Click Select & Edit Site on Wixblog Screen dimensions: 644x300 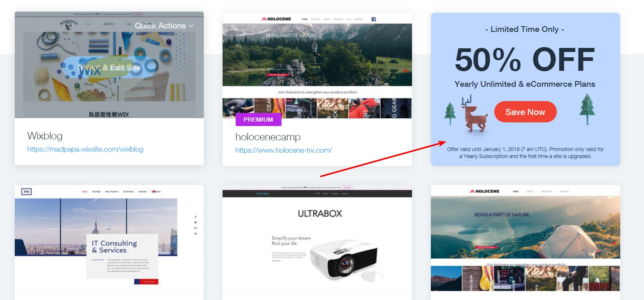(109, 68)
